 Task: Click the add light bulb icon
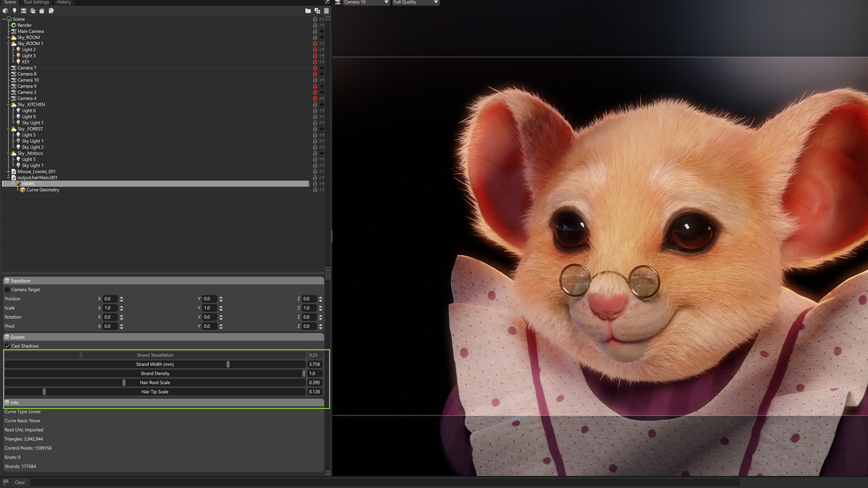(14, 11)
